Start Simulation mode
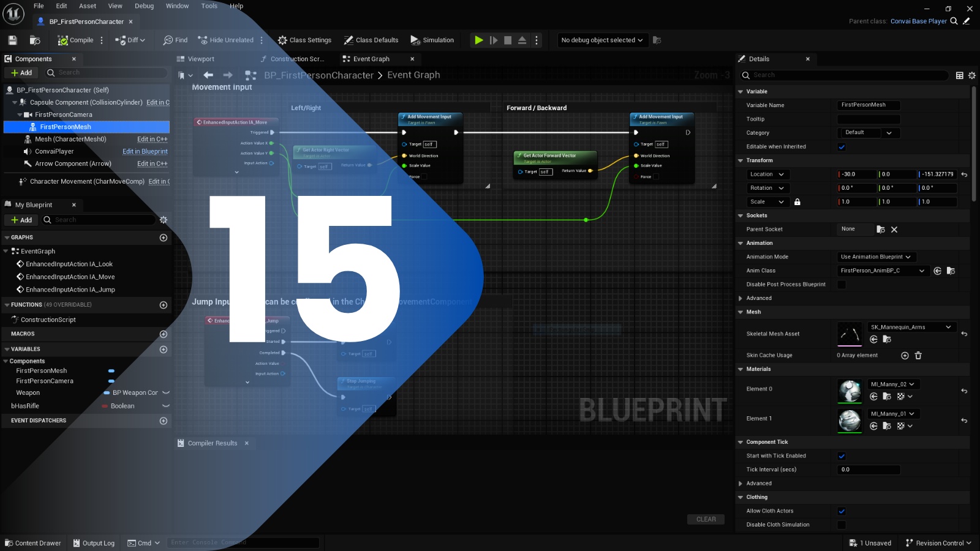Viewport: 980px width, 551px height. click(432, 40)
